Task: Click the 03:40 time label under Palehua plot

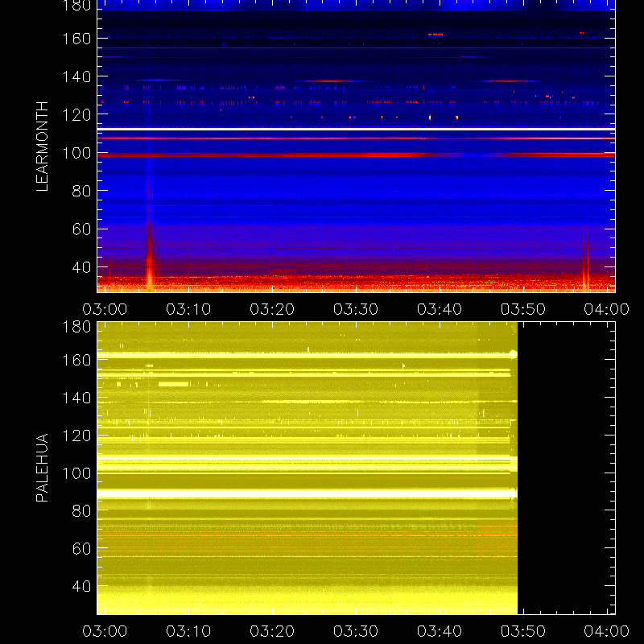Action: 440,631
